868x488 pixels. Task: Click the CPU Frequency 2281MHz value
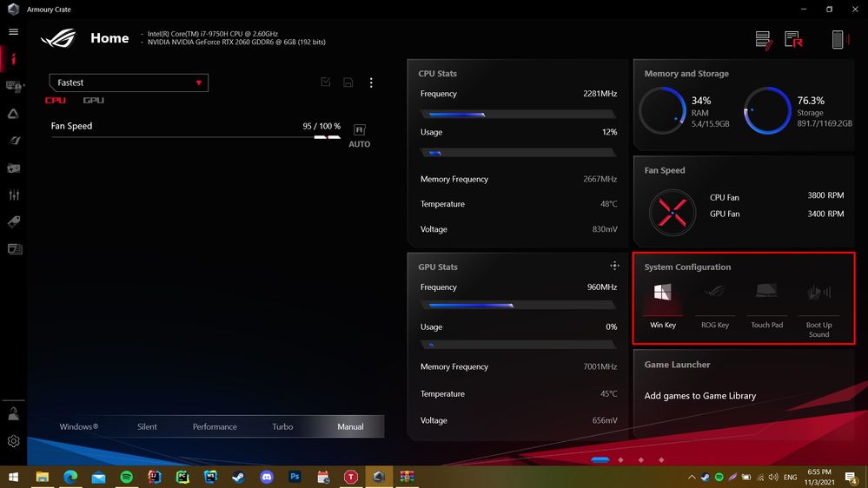tap(600, 94)
